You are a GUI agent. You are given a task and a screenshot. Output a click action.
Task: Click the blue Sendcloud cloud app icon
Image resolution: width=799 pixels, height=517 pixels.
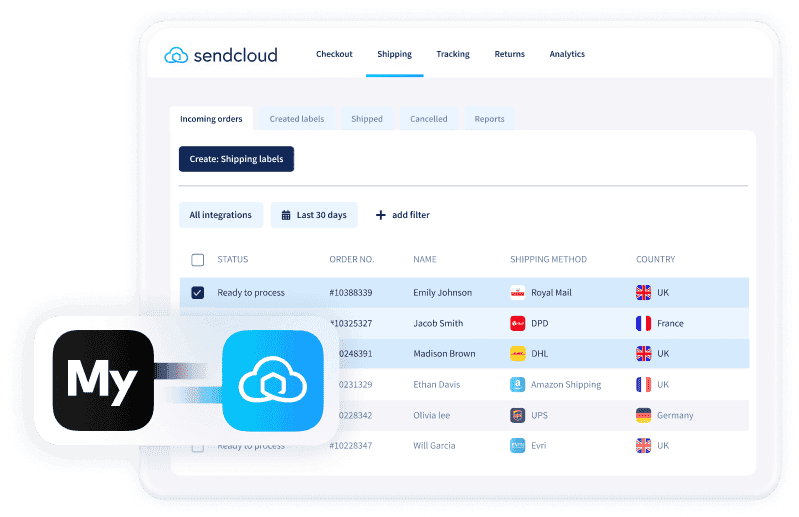point(273,380)
